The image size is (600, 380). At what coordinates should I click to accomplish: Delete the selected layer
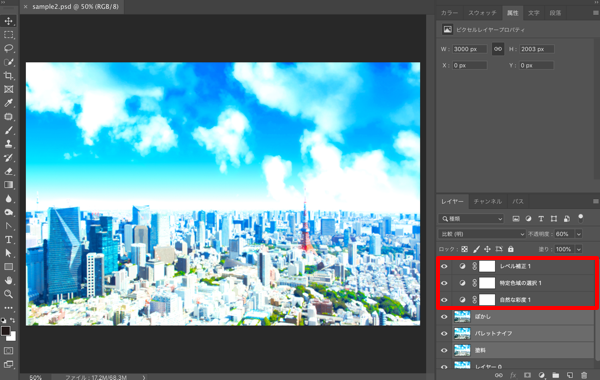pos(584,375)
